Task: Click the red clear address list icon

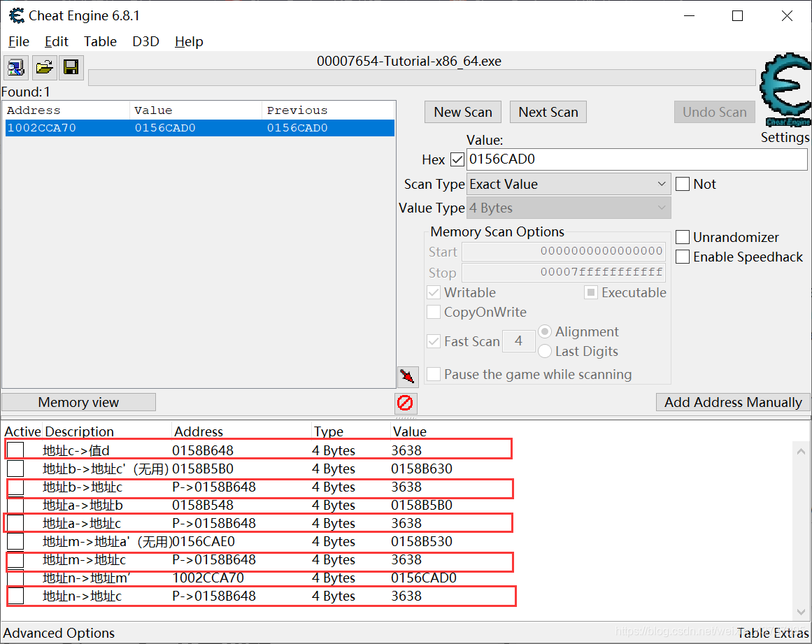Action: [x=405, y=403]
